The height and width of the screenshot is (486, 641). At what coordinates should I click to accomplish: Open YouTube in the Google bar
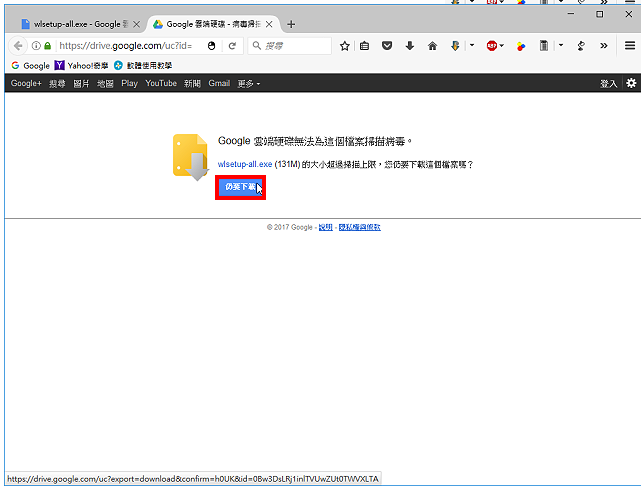tap(161, 83)
